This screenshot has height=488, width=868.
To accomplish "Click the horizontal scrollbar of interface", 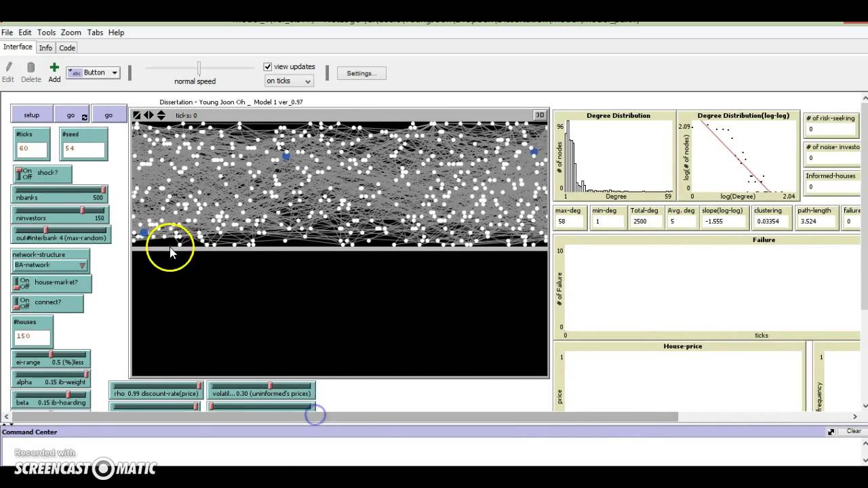I will [344, 417].
